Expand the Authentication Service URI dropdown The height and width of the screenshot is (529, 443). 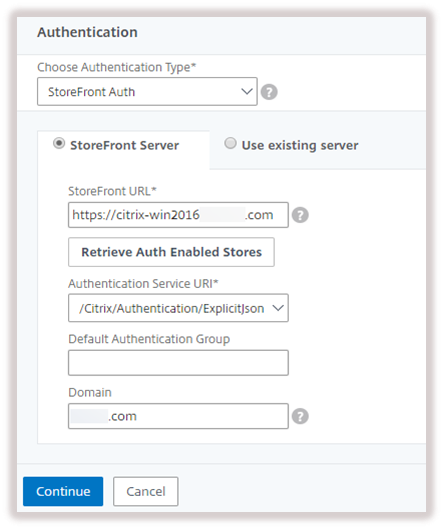point(178,308)
